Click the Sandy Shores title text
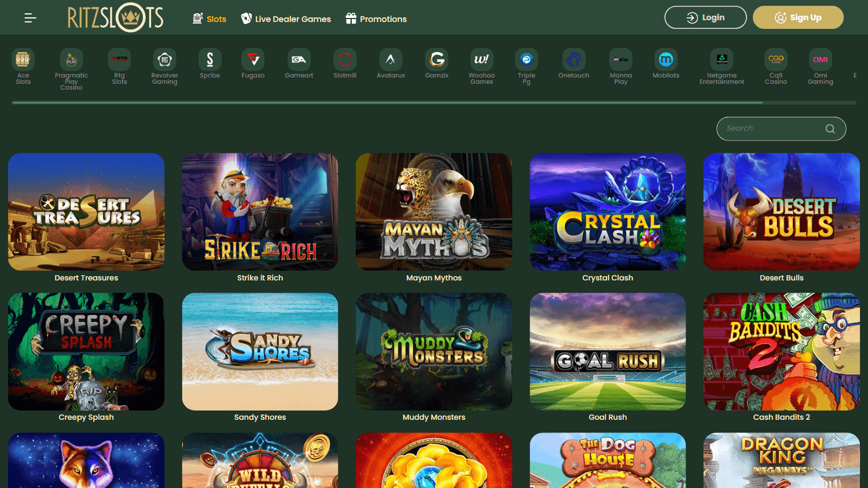This screenshot has width=868, height=488. (x=260, y=417)
